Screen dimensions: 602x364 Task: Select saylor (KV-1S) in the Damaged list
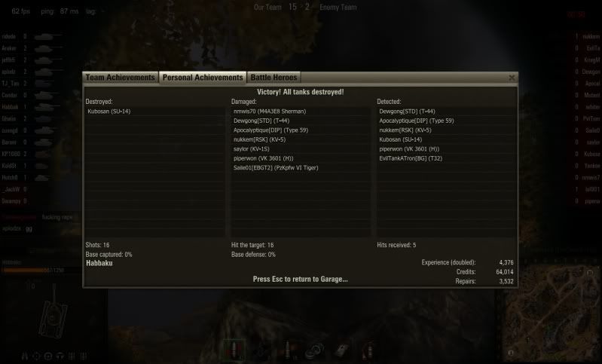[x=252, y=149]
